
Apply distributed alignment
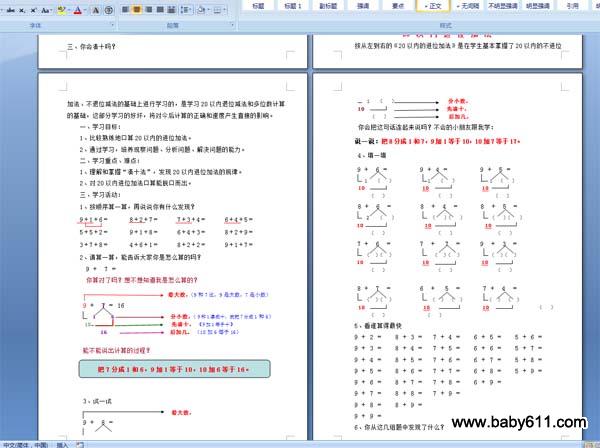[x=172, y=10]
